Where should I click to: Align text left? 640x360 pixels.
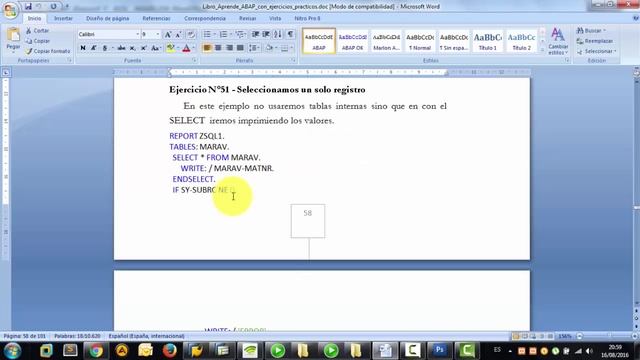tap(207, 48)
